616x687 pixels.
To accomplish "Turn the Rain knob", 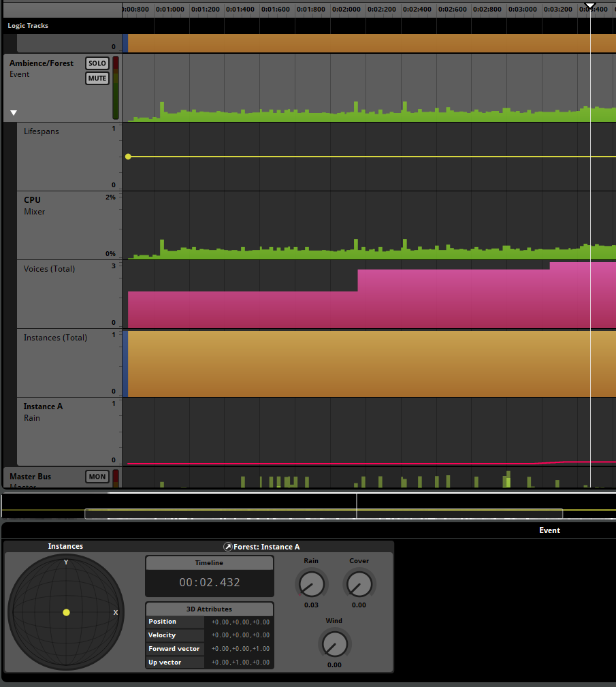I will click(x=311, y=584).
